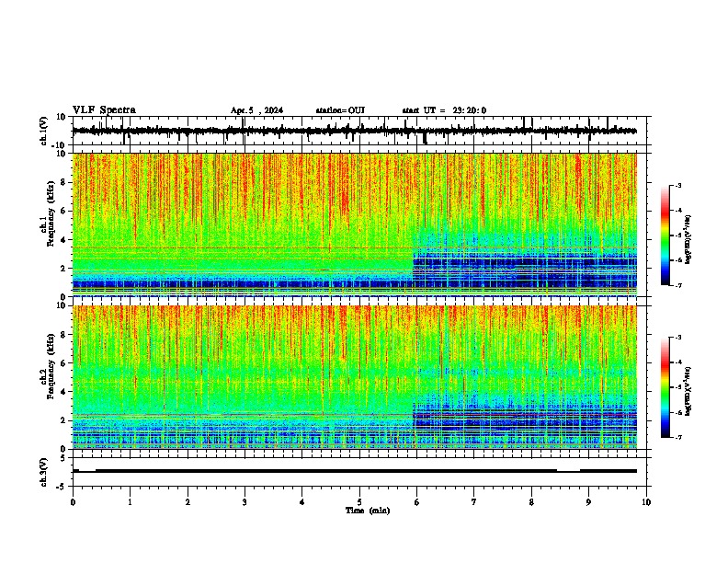Screen dimensions: 728x563
Task: Click time axis tick label "3"
Action: pos(245,502)
